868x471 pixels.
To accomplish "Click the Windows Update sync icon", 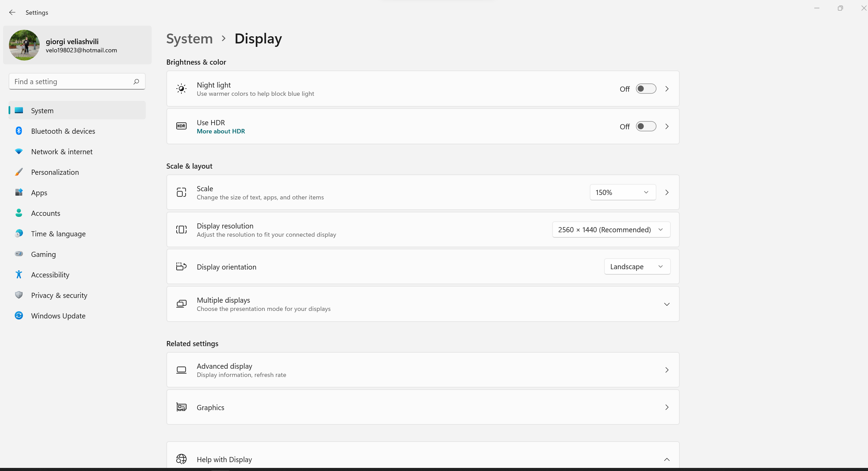I will coord(19,316).
